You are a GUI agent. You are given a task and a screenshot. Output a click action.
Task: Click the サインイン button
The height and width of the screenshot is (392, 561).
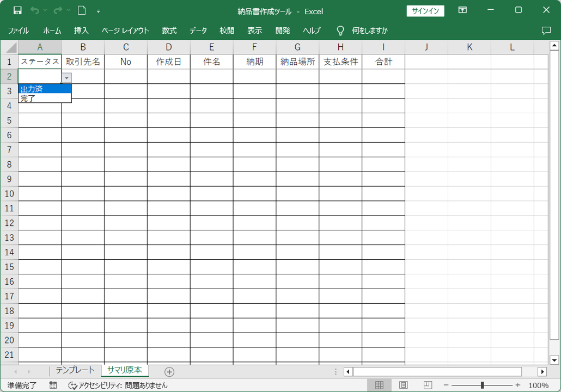click(x=425, y=11)
